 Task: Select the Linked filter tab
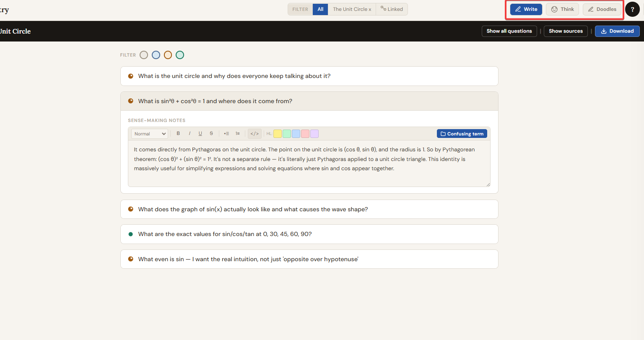coord(392,9)
